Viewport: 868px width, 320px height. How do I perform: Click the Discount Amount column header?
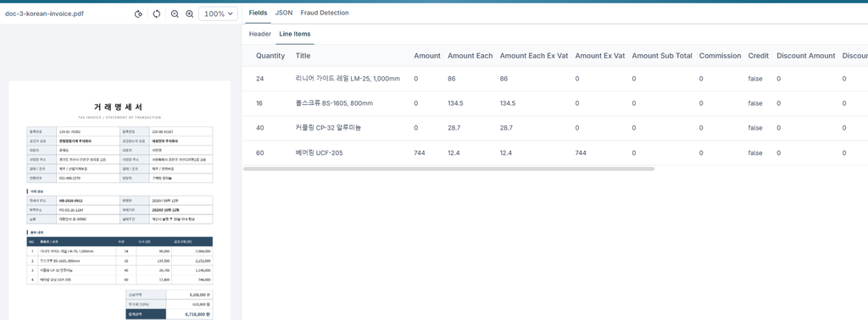[806, 56]
